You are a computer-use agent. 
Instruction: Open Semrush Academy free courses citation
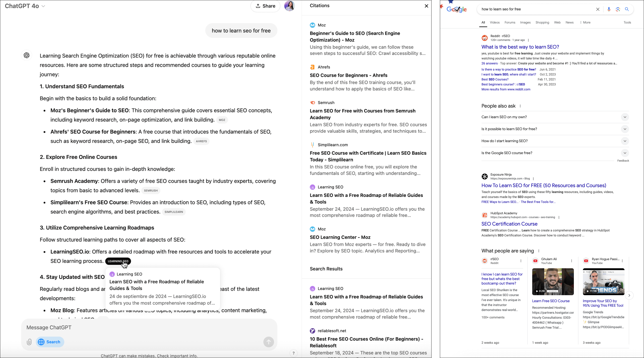pos(363,114)
